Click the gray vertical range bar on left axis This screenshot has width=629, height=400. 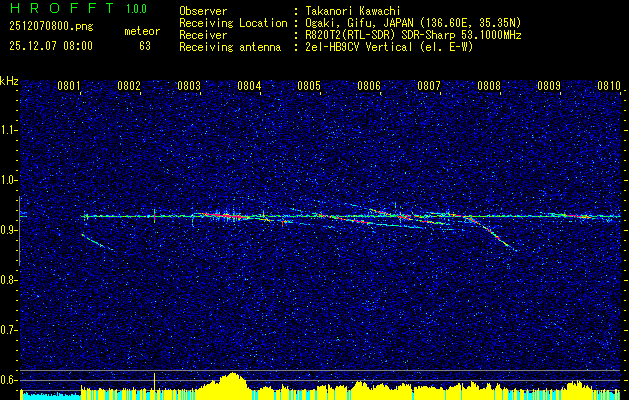pos(19,231)
